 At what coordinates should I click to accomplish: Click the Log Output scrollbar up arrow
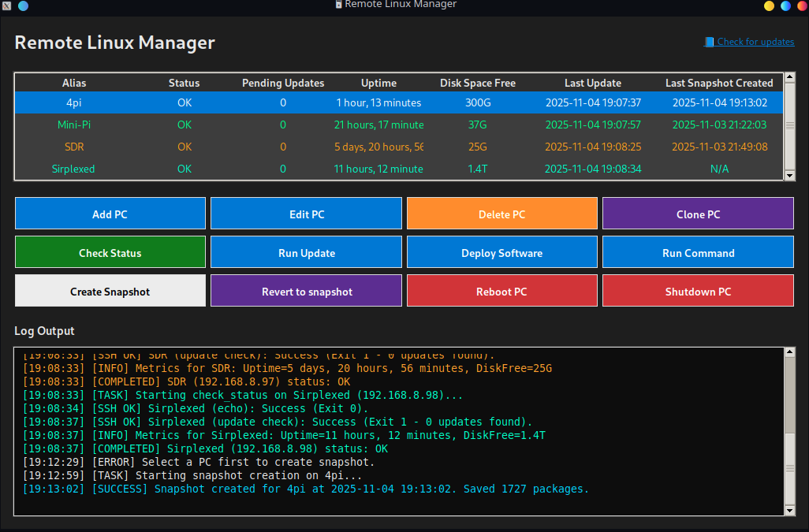point(789,353)
